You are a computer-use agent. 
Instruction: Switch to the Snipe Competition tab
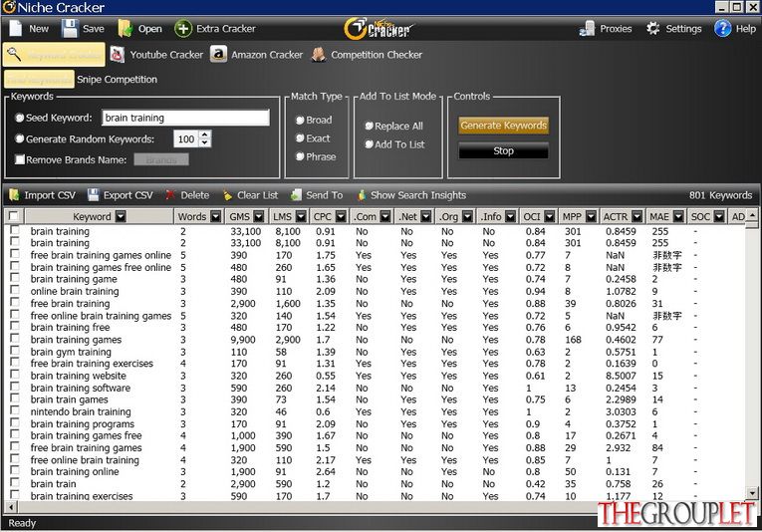click(117, 79)
